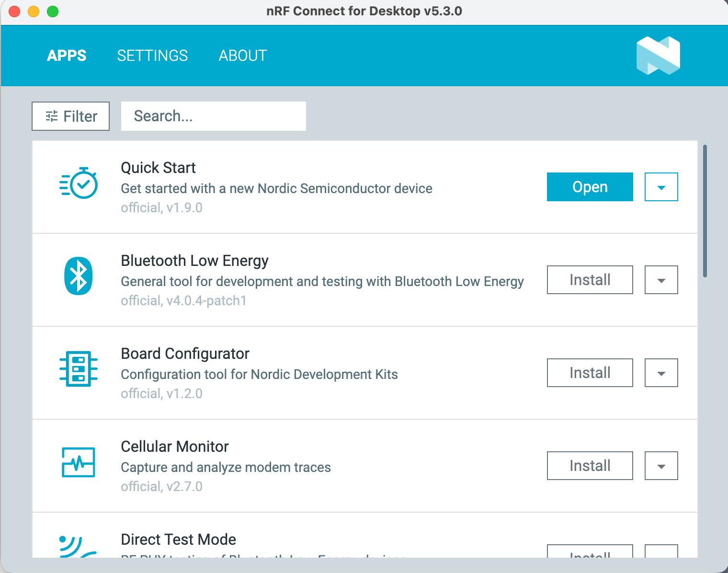Install the Cellular Monitor app

tap(590, 466)
